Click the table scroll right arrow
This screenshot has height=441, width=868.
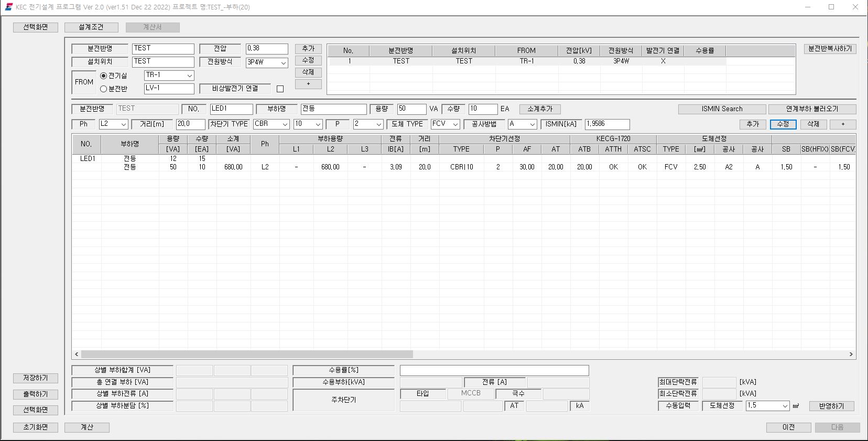click(x=851, y=354)
